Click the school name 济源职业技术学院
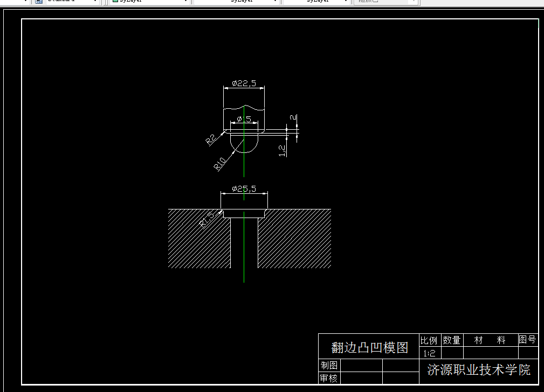 click(x=479, y=370)
